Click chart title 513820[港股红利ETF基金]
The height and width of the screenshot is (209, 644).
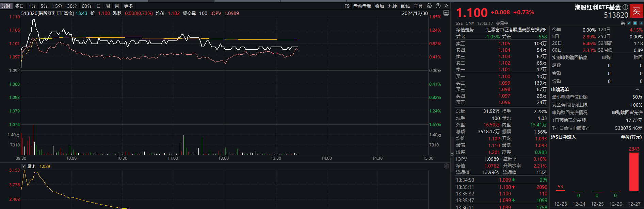tap(47, 13)
